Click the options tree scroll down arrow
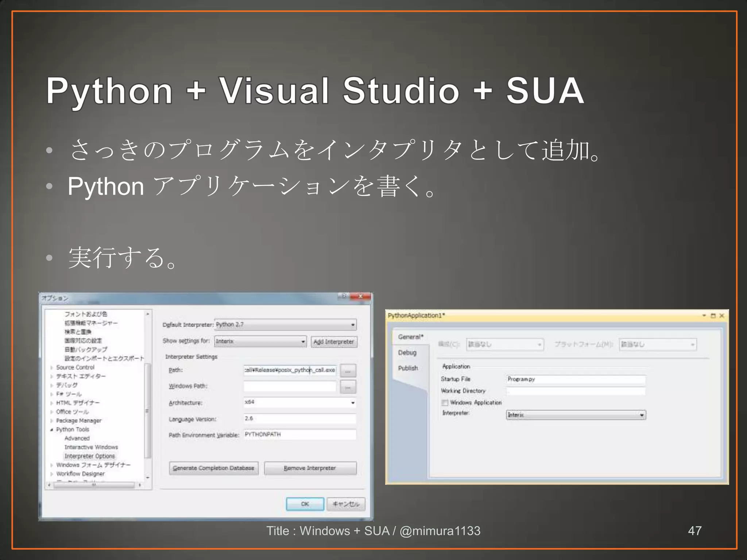This screenshot has width=747, height=560. tap(148, 477)
